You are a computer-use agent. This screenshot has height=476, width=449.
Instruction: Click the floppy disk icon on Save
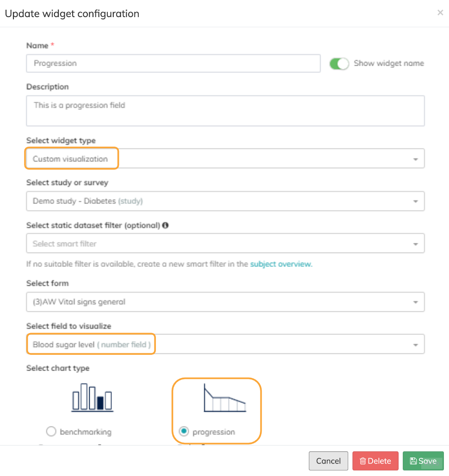pyautogui.click(x=413, y=461)
